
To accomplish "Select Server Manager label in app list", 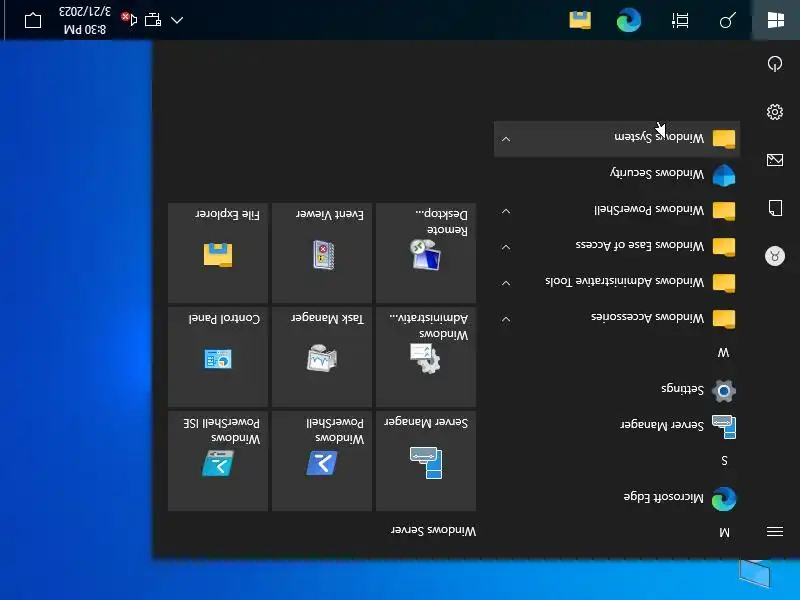I will point(662,425).
